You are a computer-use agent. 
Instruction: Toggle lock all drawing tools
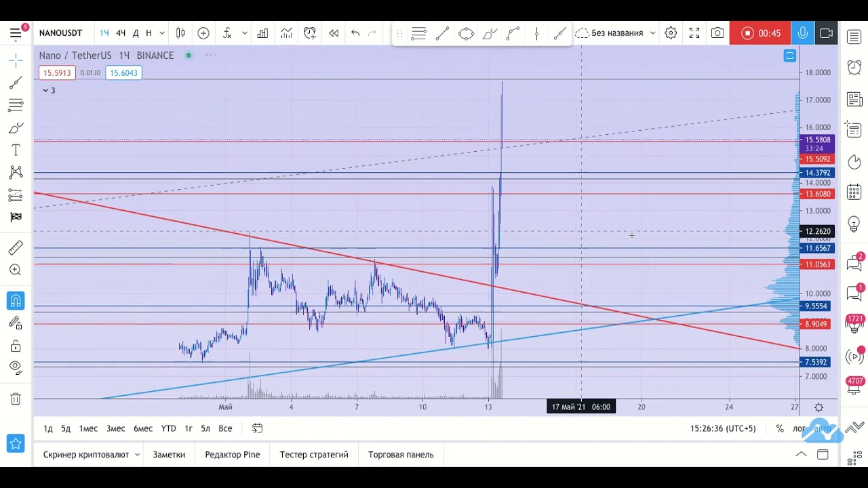pyautogui.click(x=16, y=347)
